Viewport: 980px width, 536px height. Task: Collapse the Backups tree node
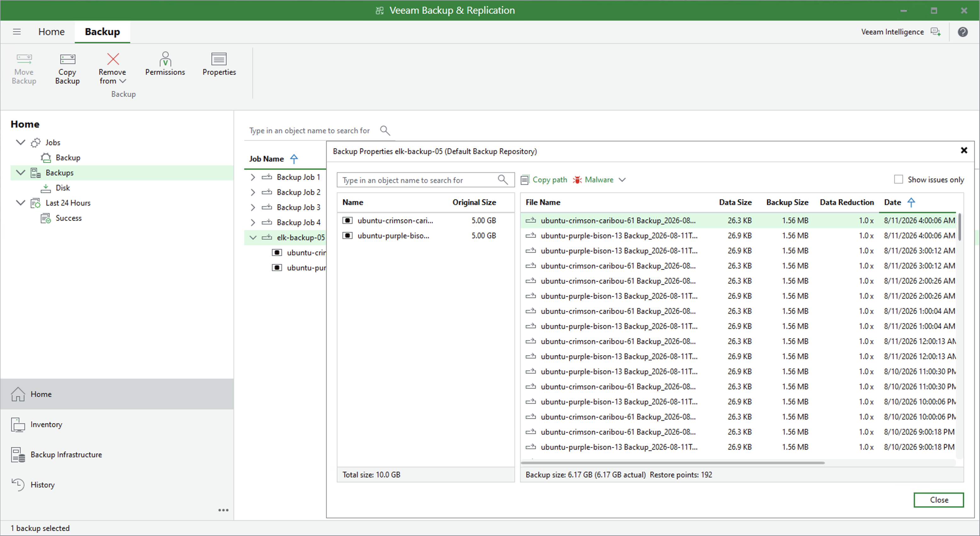click(x=20, y=172)
